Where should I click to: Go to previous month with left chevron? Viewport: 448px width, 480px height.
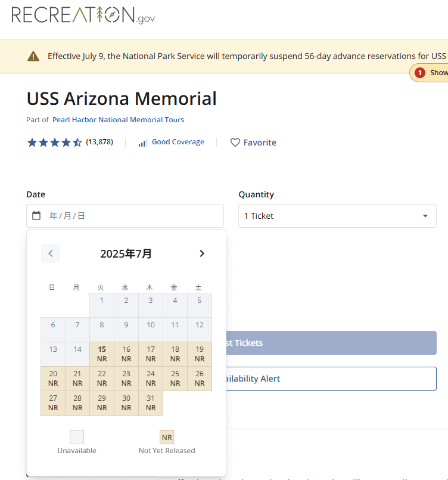pyautogui.click(x=51, y=253)
